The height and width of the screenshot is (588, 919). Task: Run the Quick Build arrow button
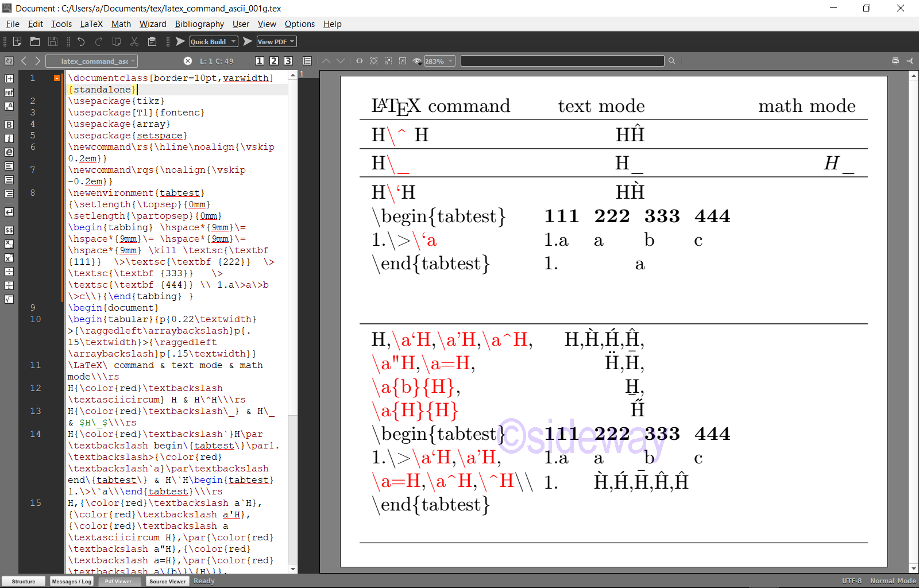180,41
